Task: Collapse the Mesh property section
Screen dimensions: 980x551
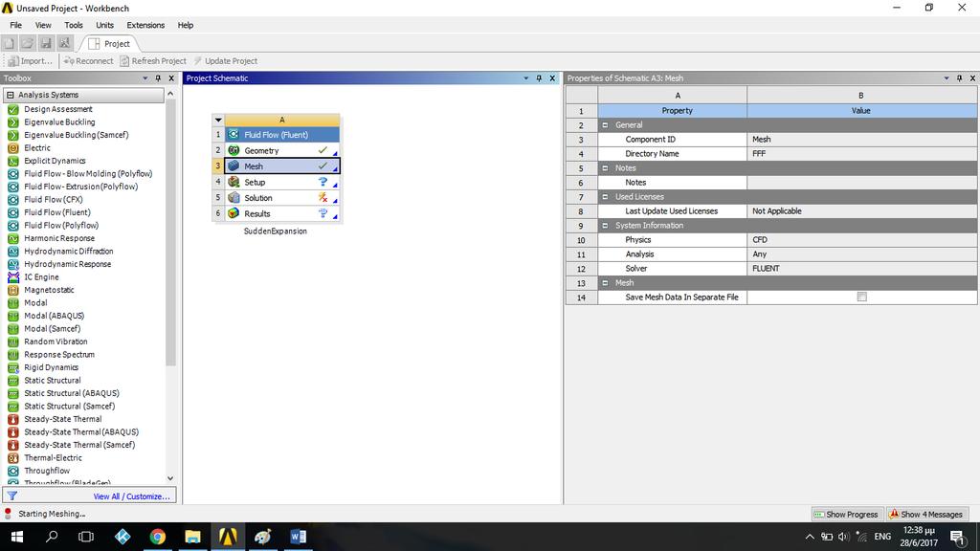Action: tap(605, 283)
